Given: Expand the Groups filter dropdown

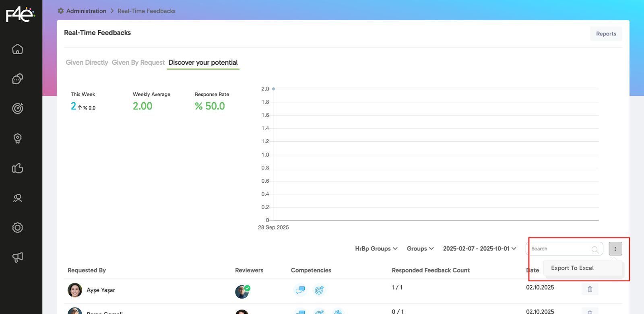Looking at the screenshot, I should pos(420,249).
